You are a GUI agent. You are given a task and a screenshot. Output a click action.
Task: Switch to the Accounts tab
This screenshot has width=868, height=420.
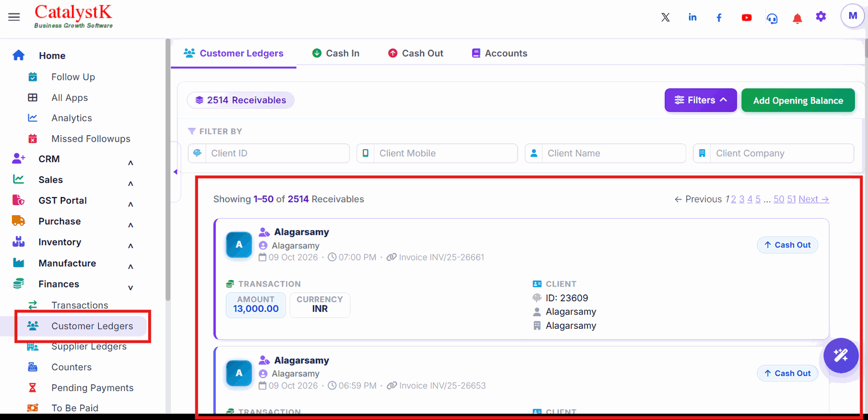pos(500,53)
